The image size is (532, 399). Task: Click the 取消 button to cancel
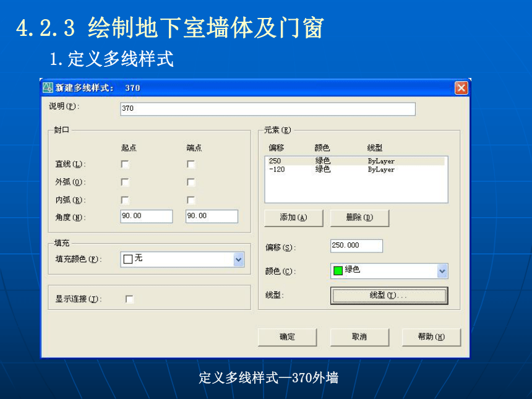[x=359, y=337]
